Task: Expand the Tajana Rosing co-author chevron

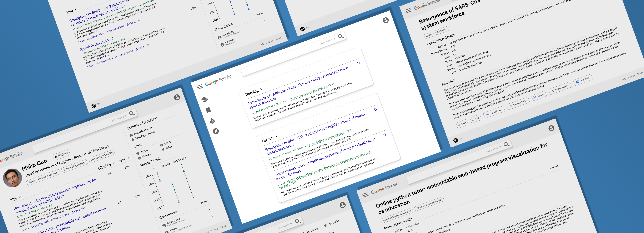Action: click(265, 21)
